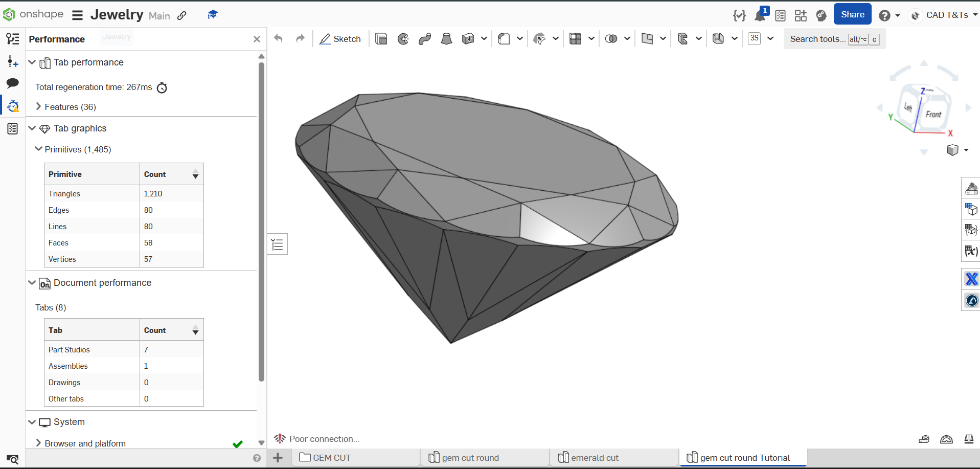Click the Search tools field
Viewport: 980px width, 469px height.
point(834,39)
